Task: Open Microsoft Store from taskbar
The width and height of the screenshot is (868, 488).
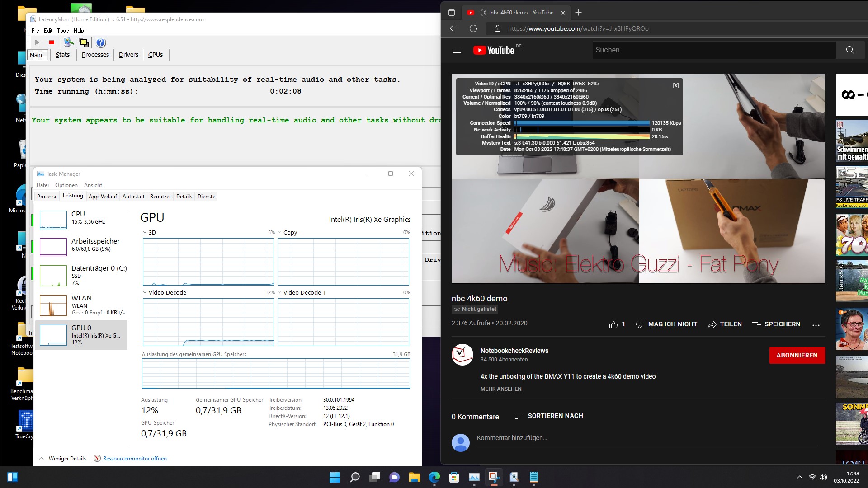Action: tap(454, 477)
